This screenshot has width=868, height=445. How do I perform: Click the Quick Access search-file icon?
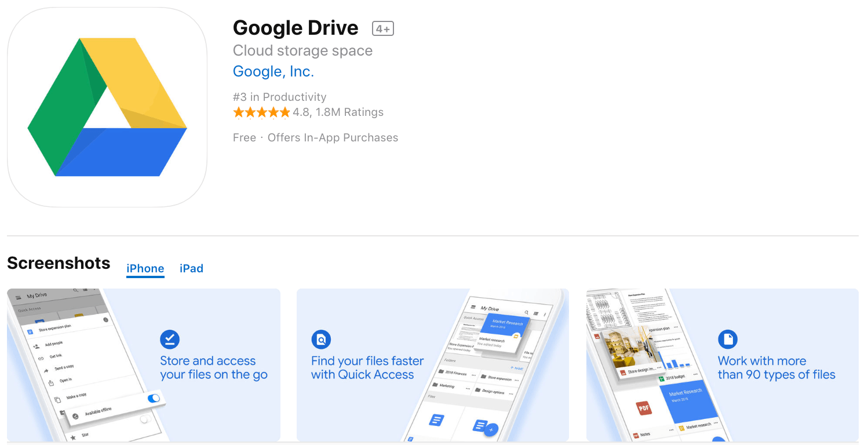pos(320,340)
